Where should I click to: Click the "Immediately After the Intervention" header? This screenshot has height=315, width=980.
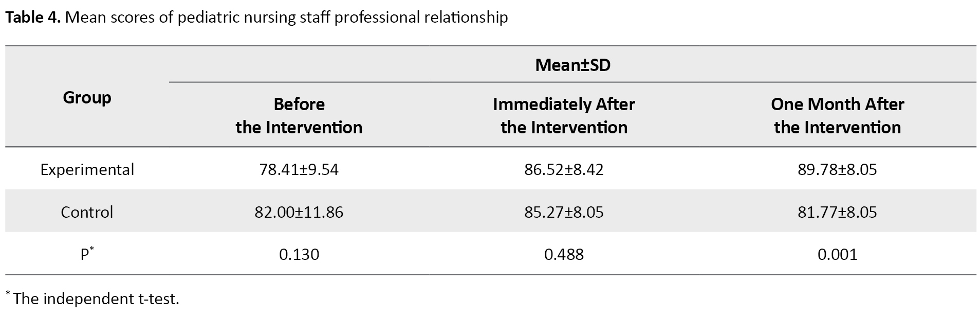564,116
